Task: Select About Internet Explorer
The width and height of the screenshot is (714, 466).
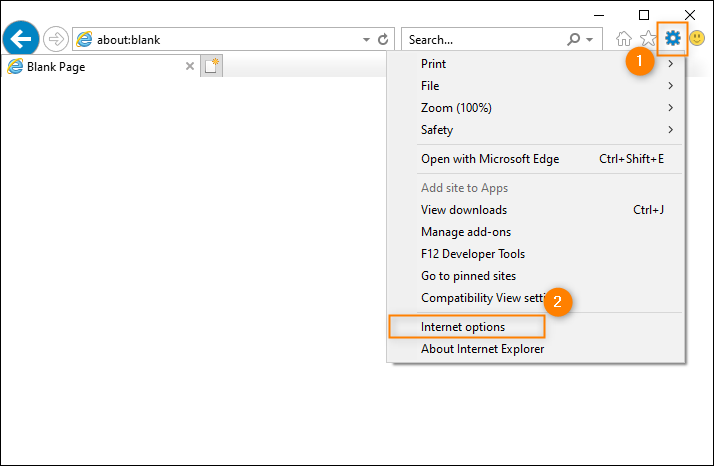Action: click(536, 349)
